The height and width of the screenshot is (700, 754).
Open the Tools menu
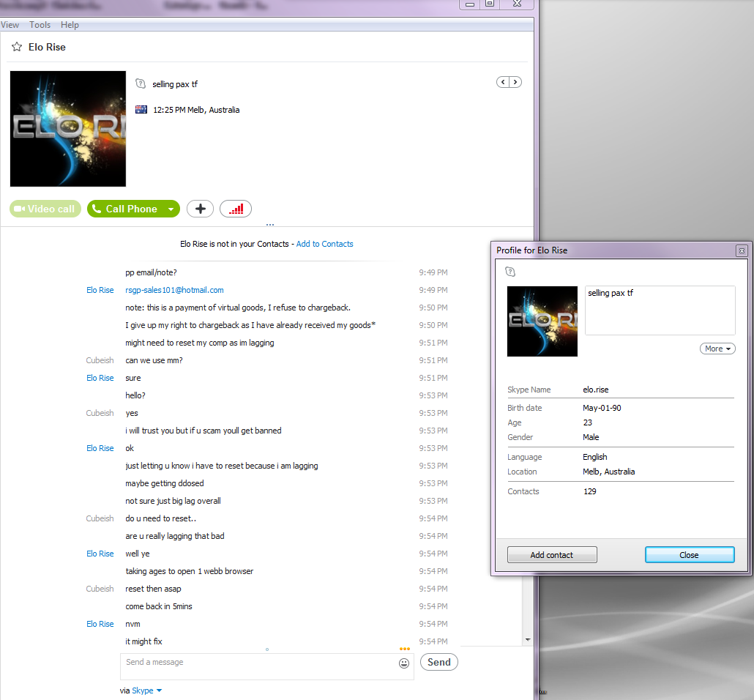[40, 25]
